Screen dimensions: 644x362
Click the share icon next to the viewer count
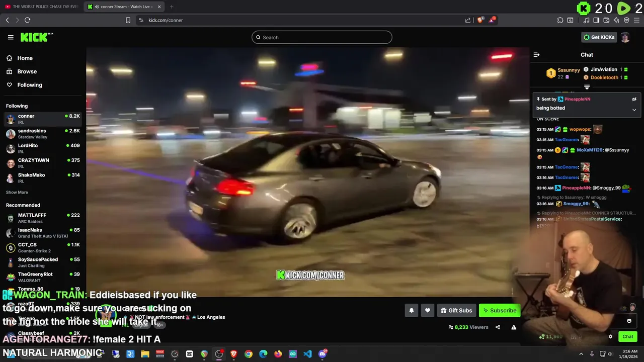(498, 327)
